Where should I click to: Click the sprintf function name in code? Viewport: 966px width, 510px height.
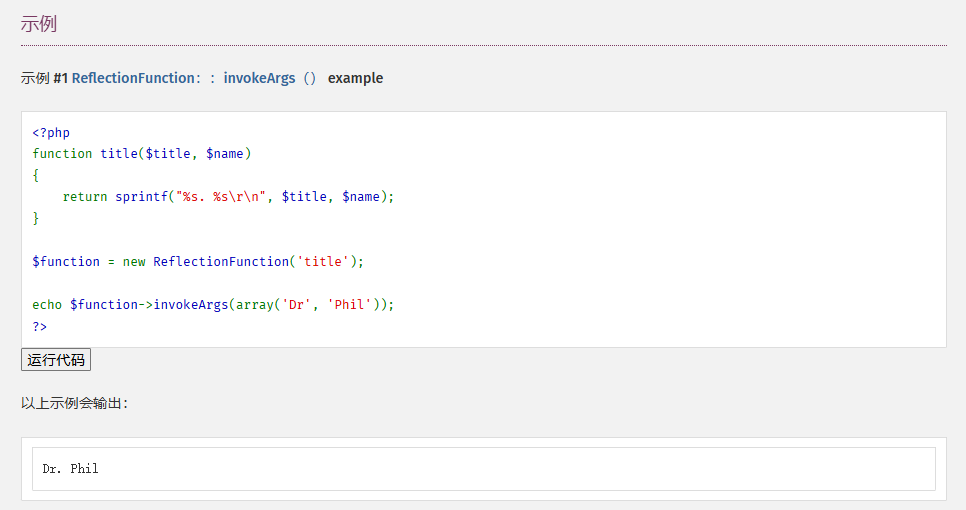tap(141, 197)
